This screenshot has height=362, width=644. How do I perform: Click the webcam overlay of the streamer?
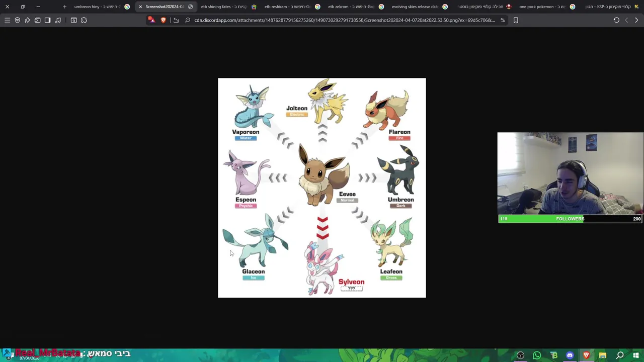(x=570, y=173)
